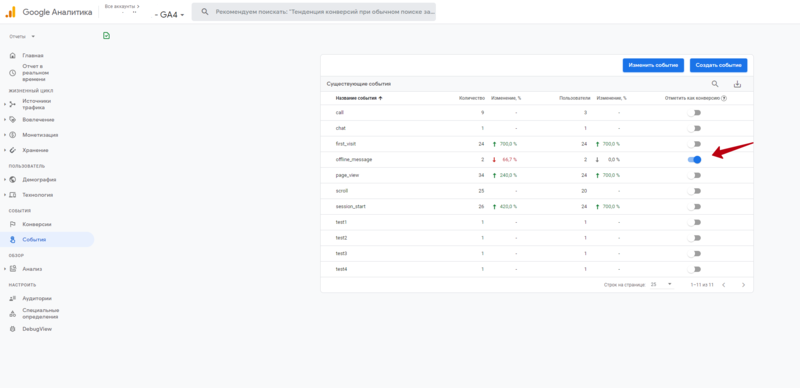Toggle session_start conversion switch

[x=694, y=207]
